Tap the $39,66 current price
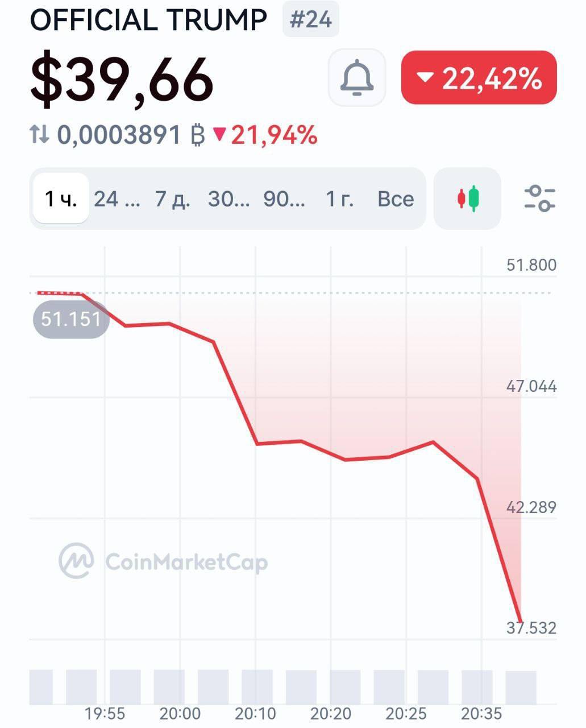Viewport: 586px width, 728px height. point(122,80)
